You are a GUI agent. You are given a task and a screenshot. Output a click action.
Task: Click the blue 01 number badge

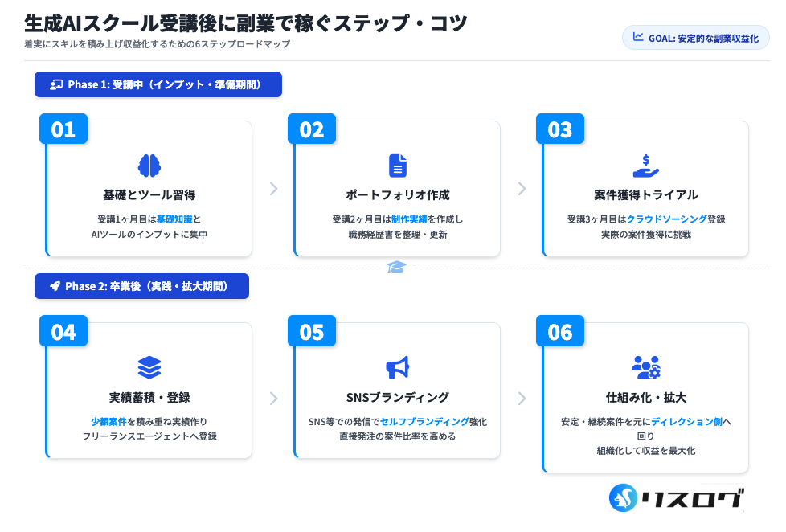click(x=63, y=129)
